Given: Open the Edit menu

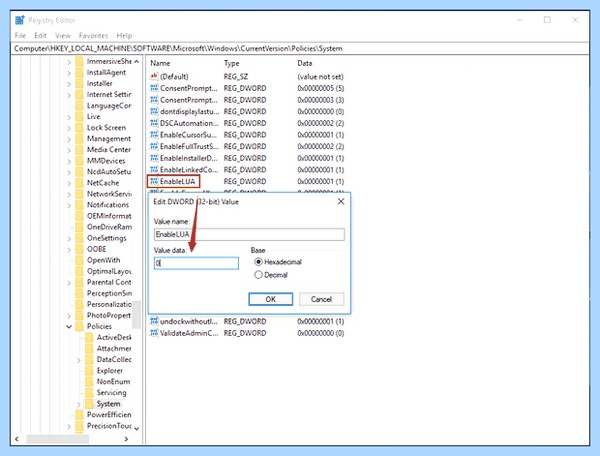Looking at the screenshot, I should (41, 36).
